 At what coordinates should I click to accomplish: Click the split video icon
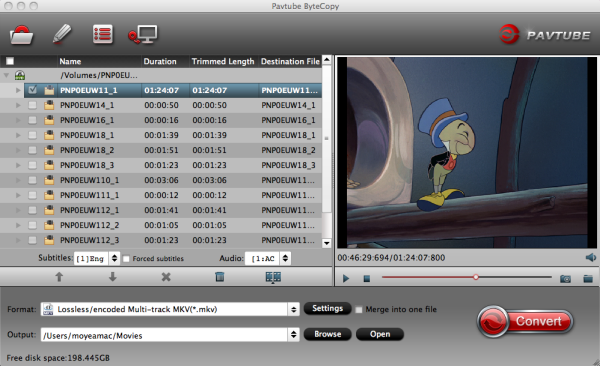(273, 277)
